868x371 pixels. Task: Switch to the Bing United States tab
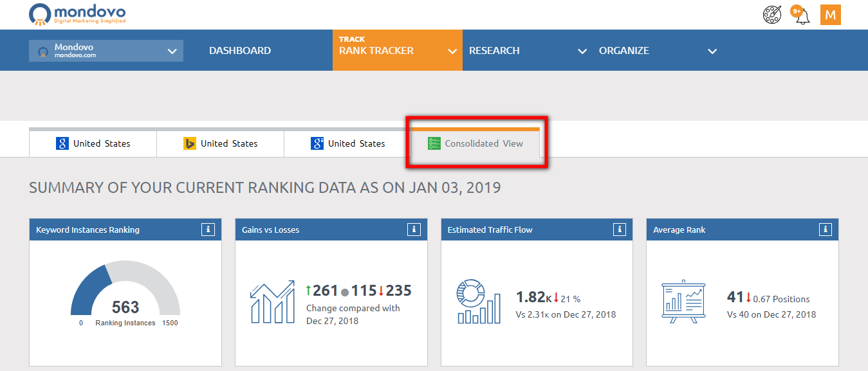point(220,143)
